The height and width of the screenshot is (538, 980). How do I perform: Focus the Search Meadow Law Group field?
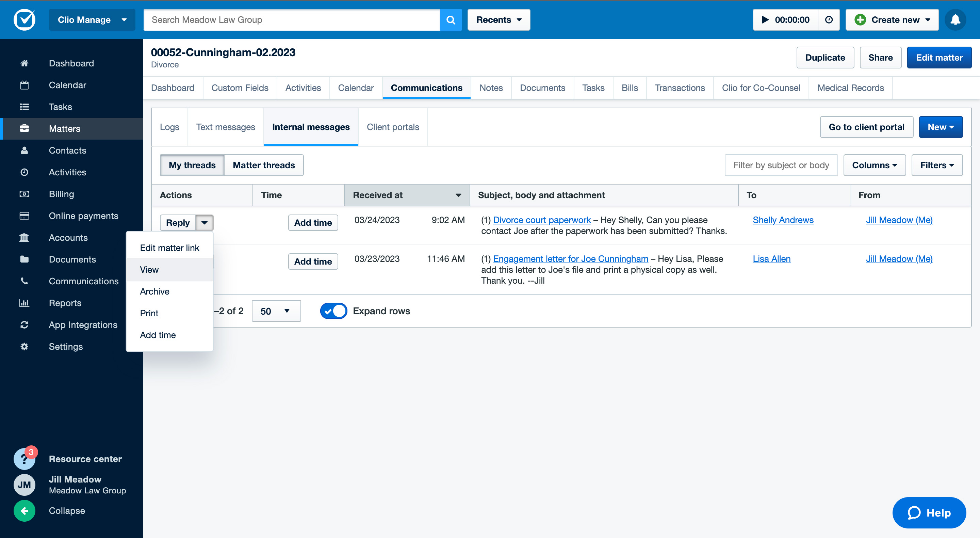[292, 20]
